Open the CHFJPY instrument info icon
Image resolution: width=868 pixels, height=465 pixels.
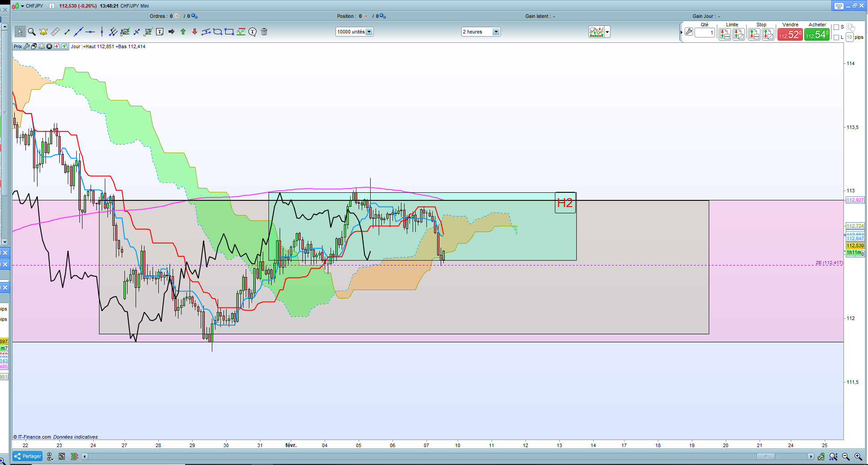click(x=52, y=6)
